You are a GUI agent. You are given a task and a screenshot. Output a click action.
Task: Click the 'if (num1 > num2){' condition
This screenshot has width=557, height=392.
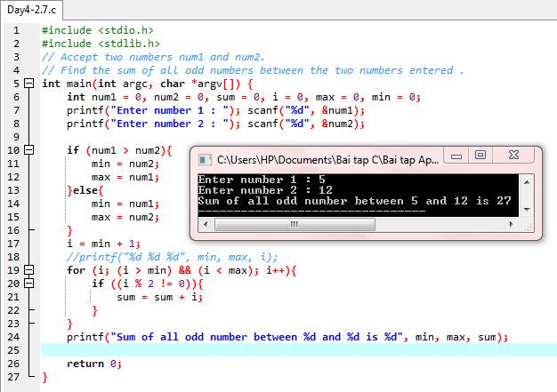click(x=119, y=150)
